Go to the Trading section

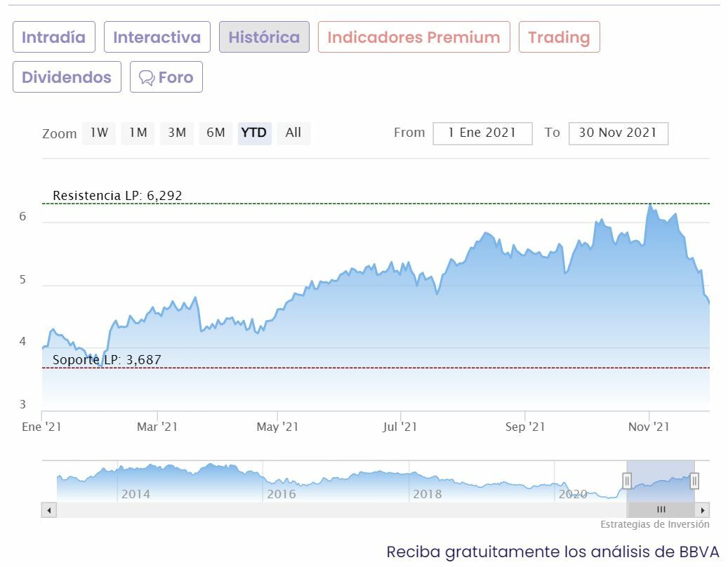click(559, 37)
